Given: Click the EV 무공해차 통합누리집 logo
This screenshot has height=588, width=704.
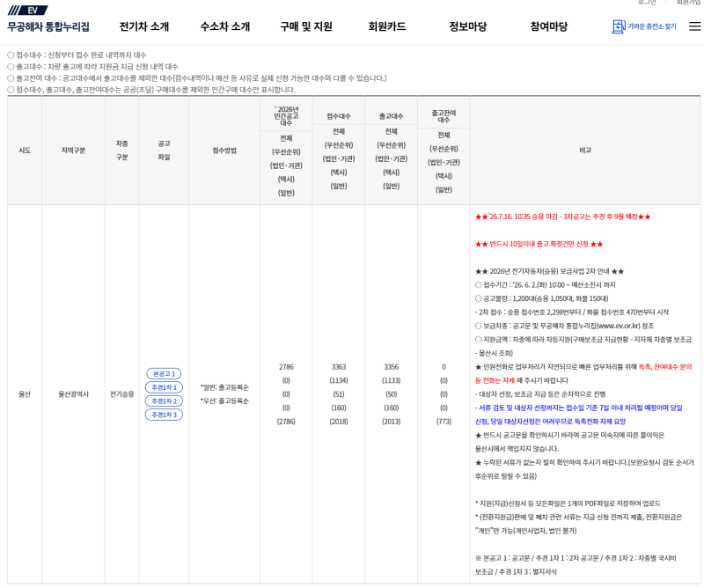Looking at the screenshot, I should pos(48,20).
